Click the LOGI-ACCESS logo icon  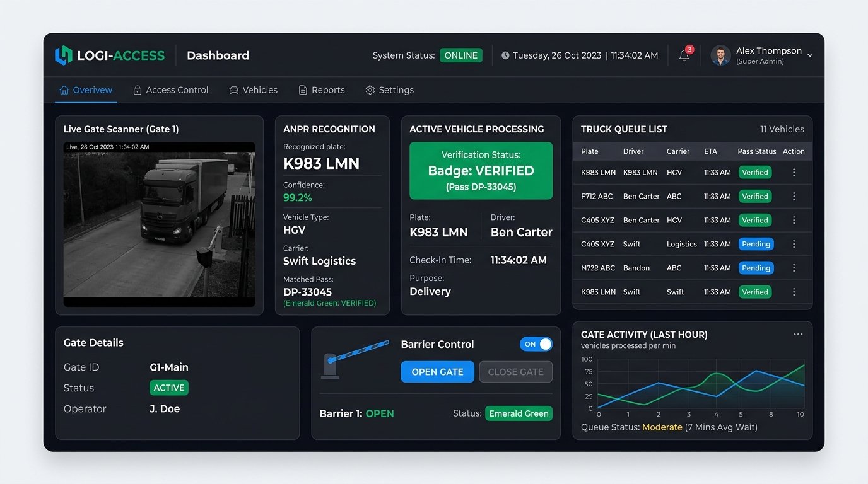[x=64, y=55]
